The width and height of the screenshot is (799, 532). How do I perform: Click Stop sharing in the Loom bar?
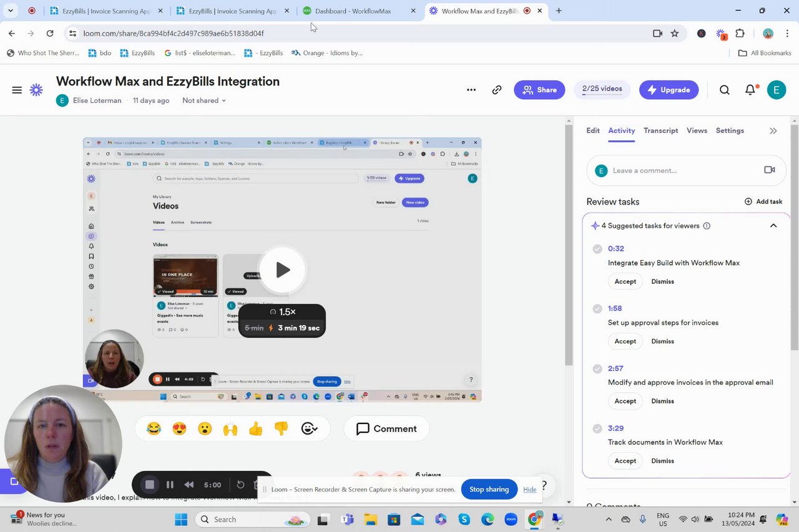tap(489, 489)
